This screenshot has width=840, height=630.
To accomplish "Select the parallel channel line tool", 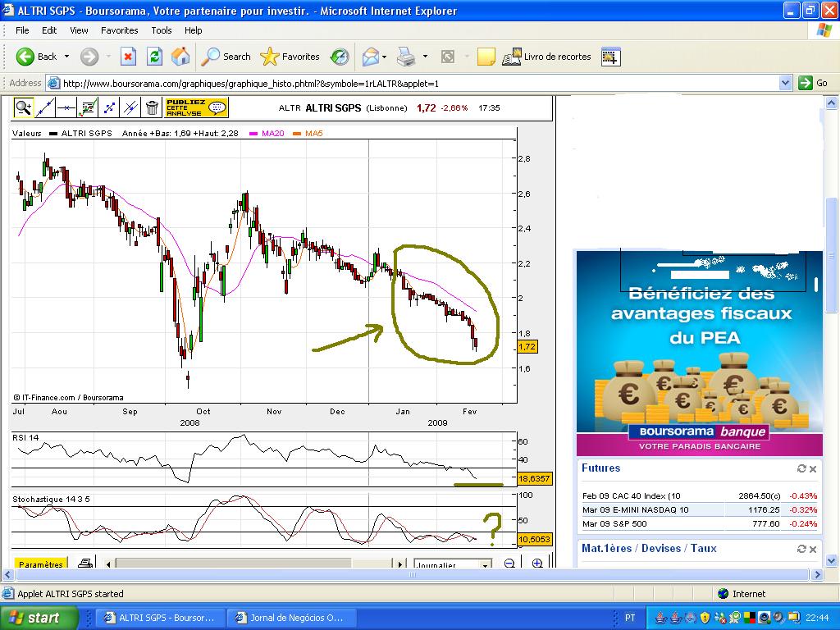I will (130, 107).
